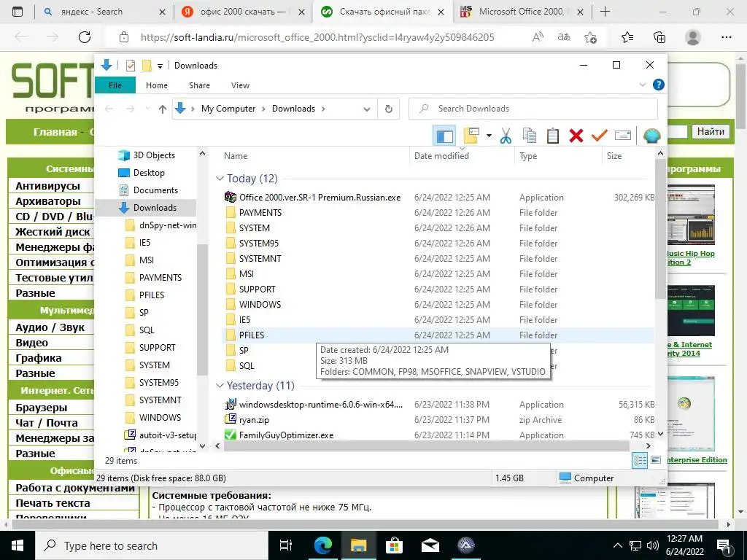Sort by the Date modified column
Image resolution: width=747 pixels, height=560 pixels.
pos(441,156)
